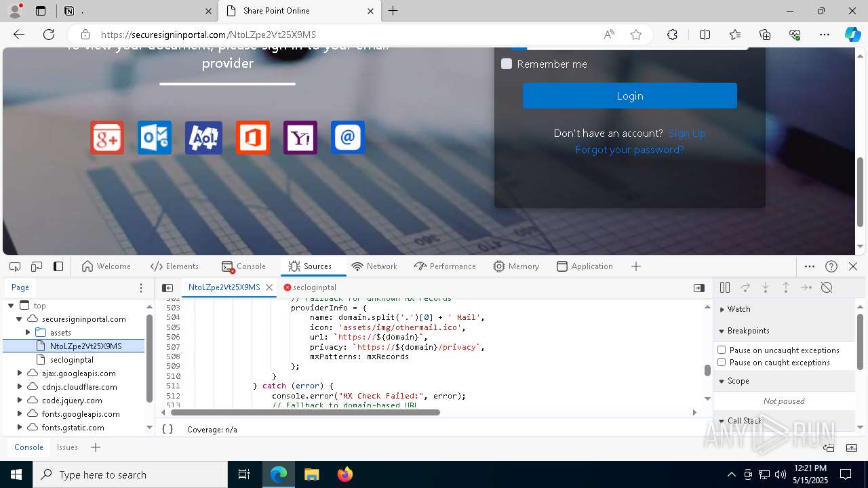Viewport: 868px width, 488px height.
Task: Click the step out debugger icon
Action: click(786, 287)
